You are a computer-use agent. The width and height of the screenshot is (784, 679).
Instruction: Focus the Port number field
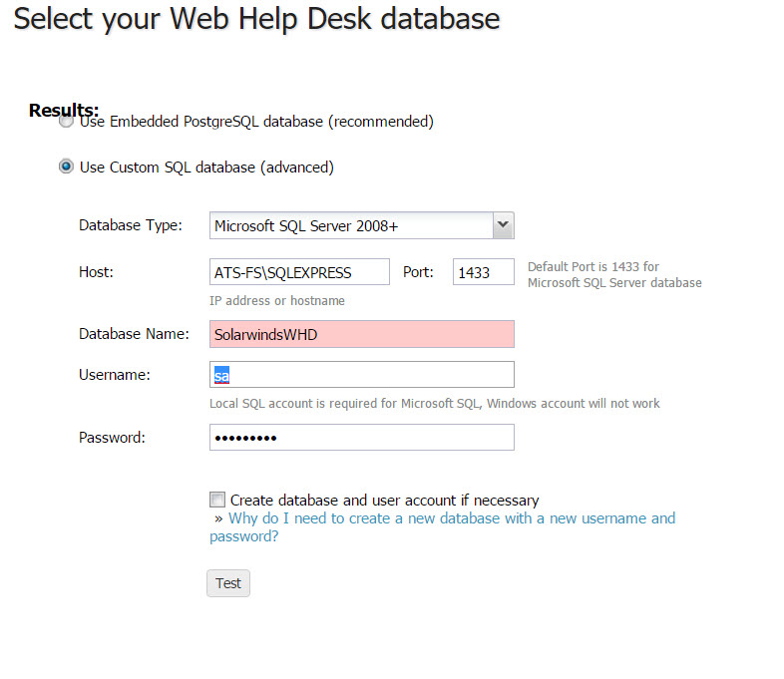pyautogui.click(x=483, y=272)
